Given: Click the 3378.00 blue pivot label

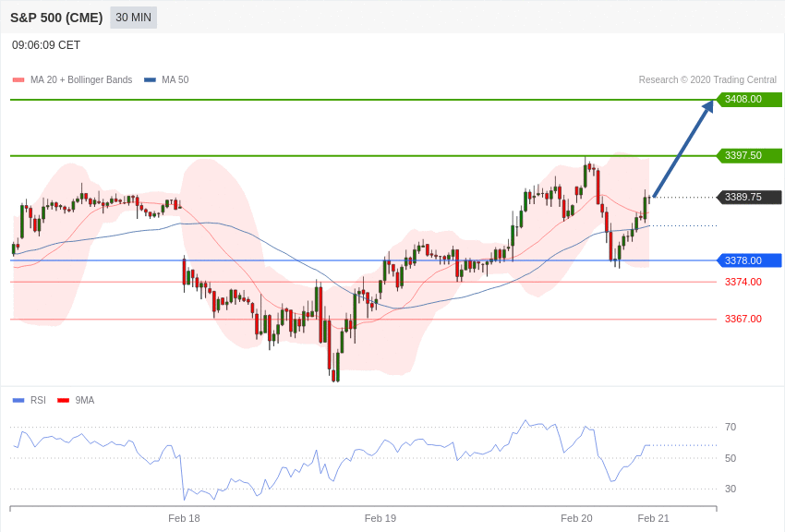Looking at the screenshot, I should pyautogui.click(x=750, y=260).
